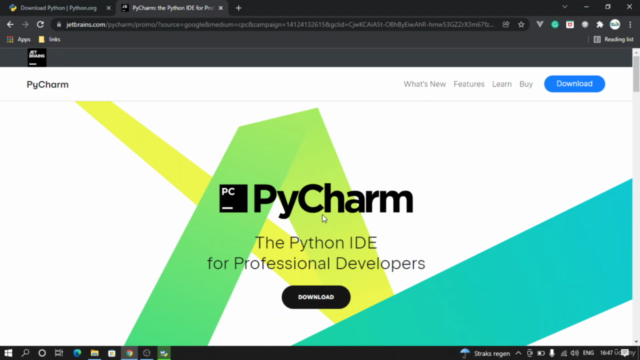Bookmark this page with the star icon
The image size is (640, 360).
coord(521,24)
